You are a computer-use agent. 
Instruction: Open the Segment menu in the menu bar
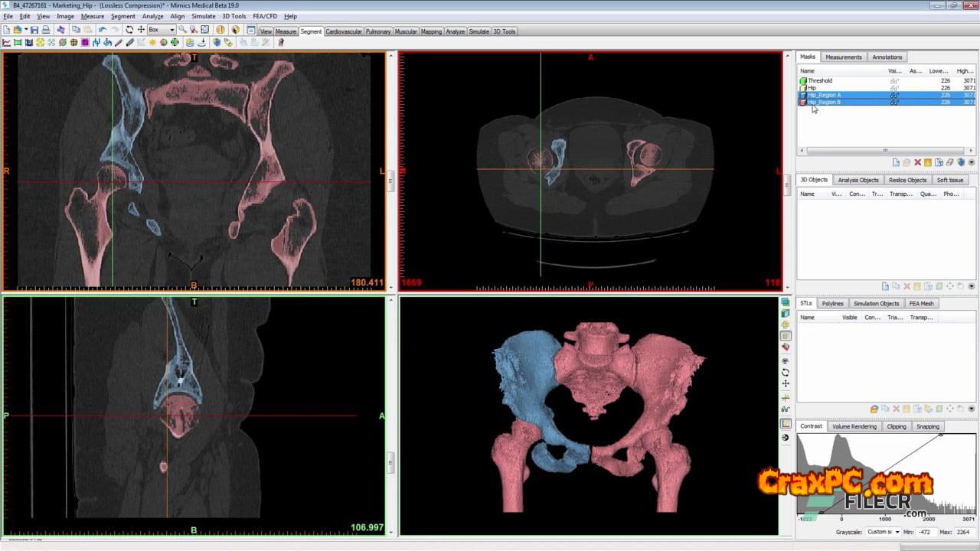pos(122,16)
